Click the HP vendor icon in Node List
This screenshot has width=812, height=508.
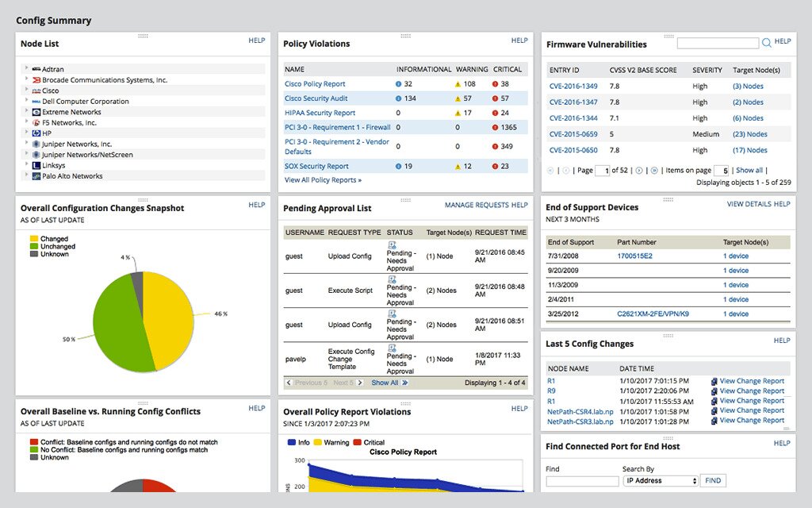point(36,133)
